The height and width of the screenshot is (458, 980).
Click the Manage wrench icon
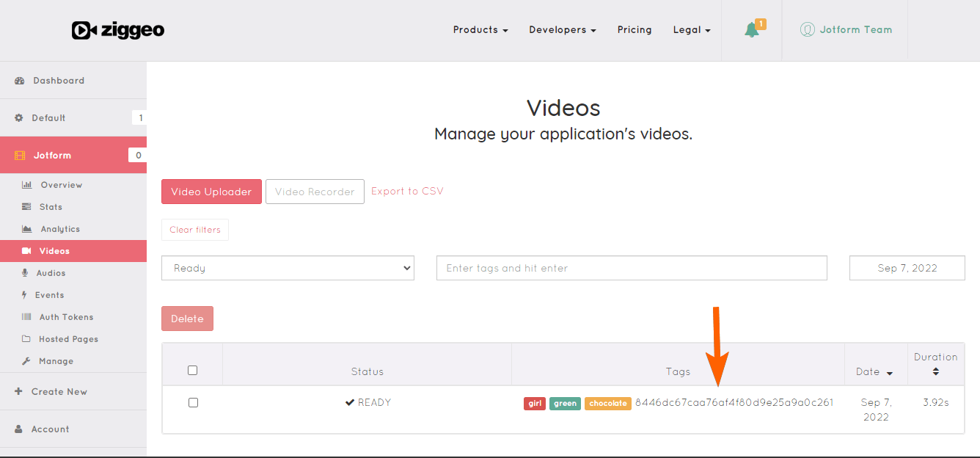(x=26, y=361)
